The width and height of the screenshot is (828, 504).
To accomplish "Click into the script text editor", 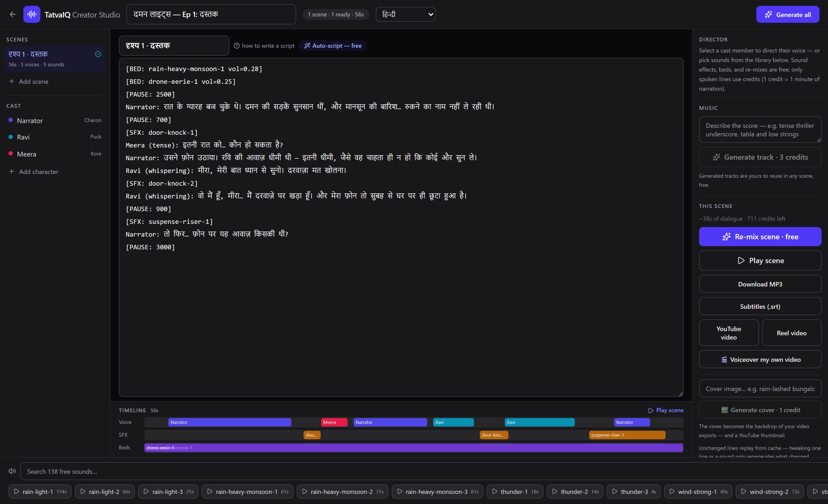I will [x=401, y=227].
